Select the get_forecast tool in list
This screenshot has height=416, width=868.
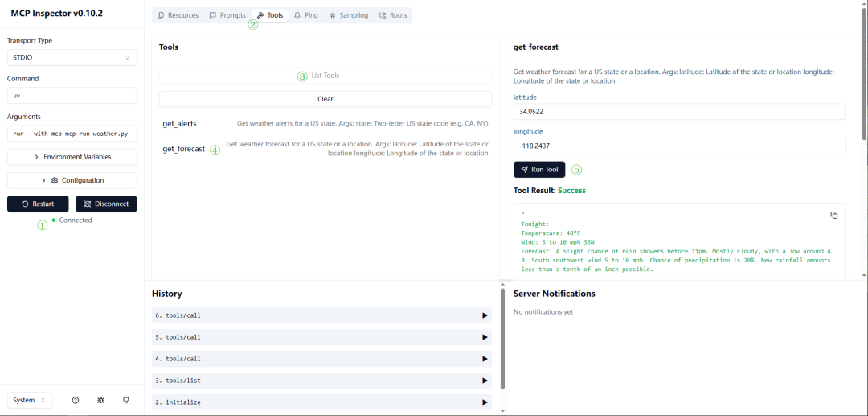pos(325,149)
